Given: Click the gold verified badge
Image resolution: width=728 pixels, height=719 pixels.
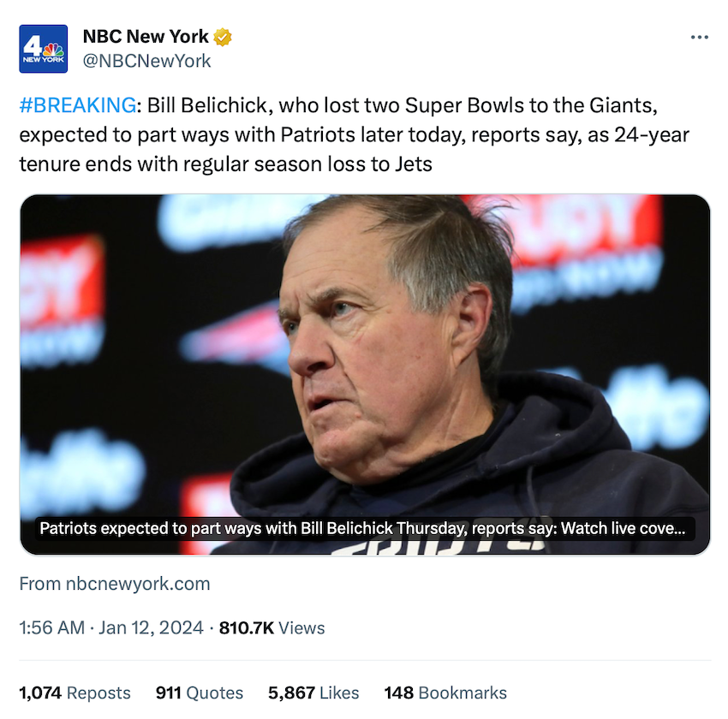Looking at the screenshot, I should coord(223,38).
